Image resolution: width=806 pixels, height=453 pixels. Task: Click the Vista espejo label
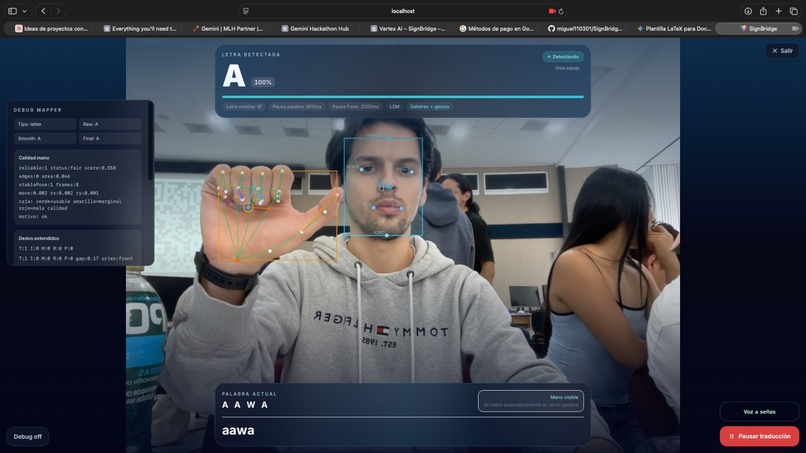click(x=567, y=68)
